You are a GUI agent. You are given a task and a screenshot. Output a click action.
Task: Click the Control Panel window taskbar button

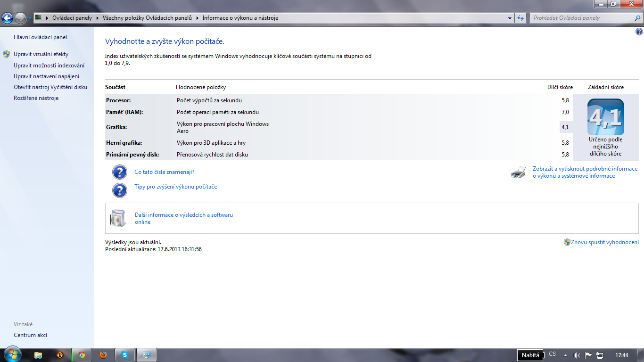[x=147, y=355]
